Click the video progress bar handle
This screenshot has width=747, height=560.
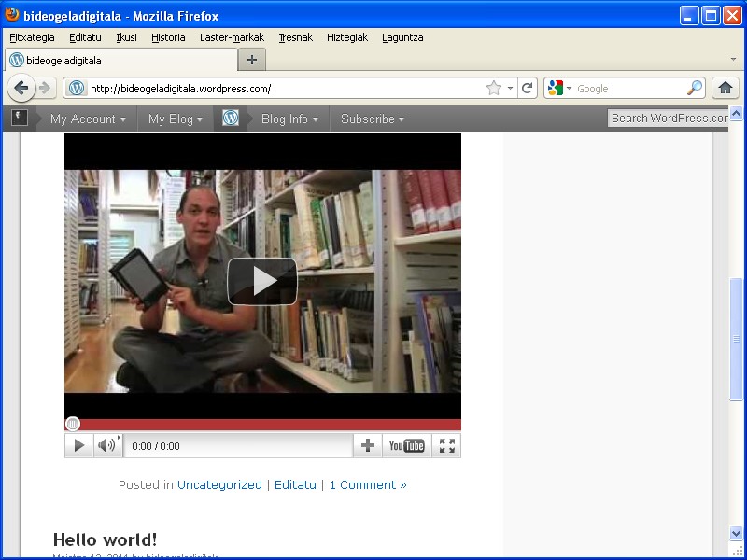point(73,424)
